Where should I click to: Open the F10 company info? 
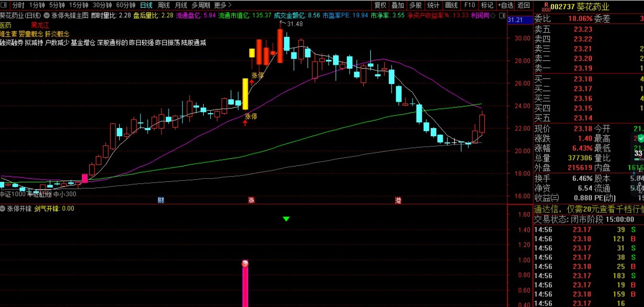pos(469,5)
